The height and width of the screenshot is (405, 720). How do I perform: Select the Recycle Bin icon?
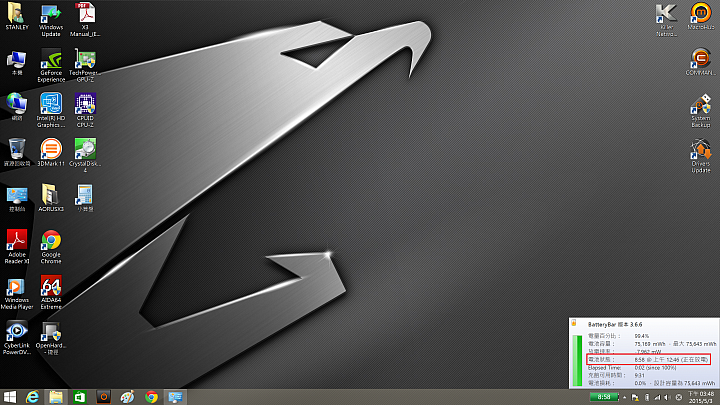[x=17, y=152]
